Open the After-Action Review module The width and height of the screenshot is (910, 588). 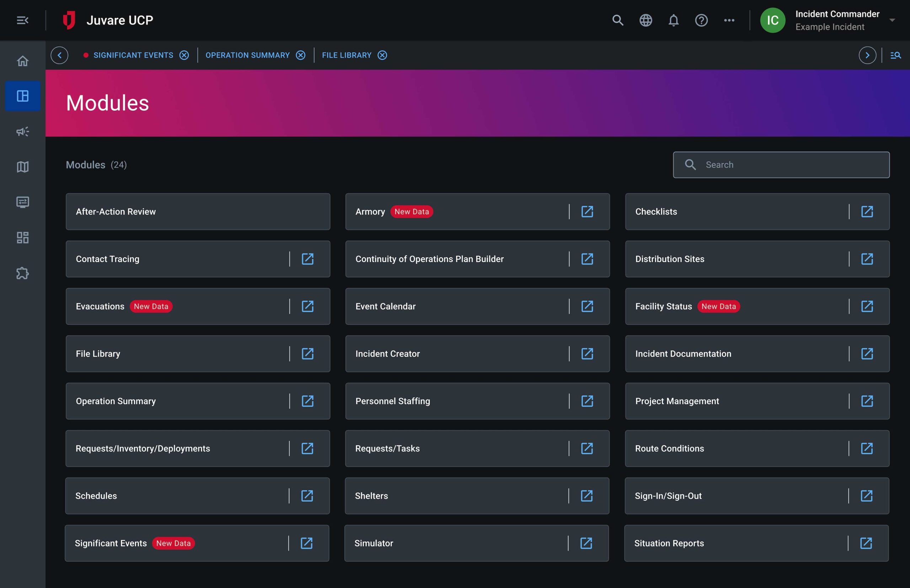(198, 211)
